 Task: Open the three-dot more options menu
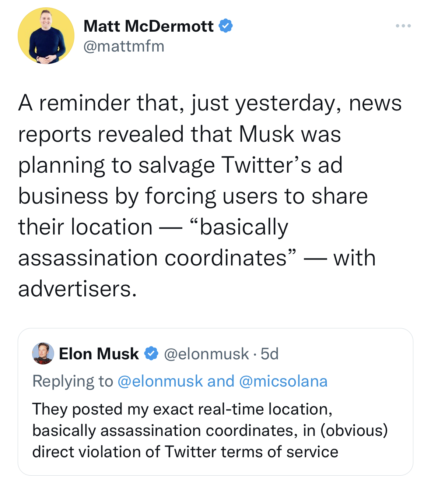pyautogui.click(x=403, y=26)
